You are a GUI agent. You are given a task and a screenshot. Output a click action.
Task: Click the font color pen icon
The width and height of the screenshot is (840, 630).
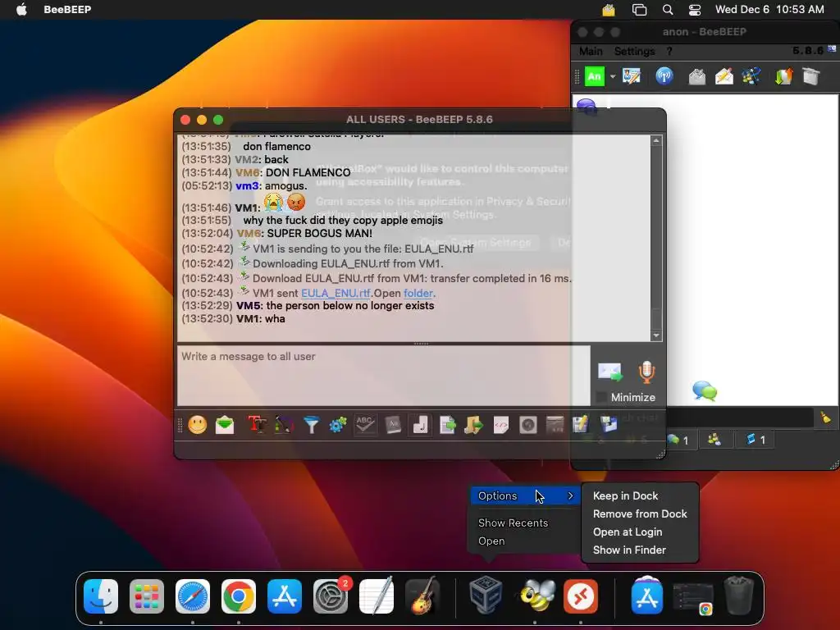284,426
